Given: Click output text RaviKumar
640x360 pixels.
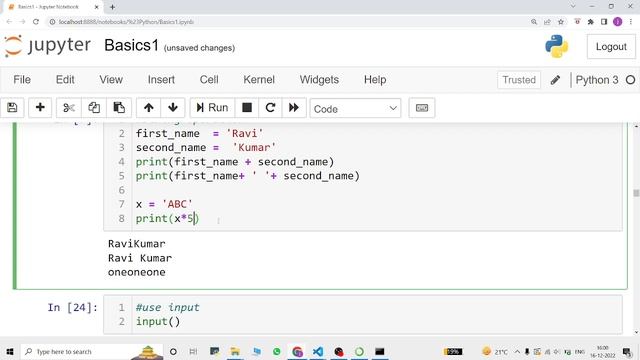Looking at the screenshot, I should pyautogui.click(x=137, y=244).
